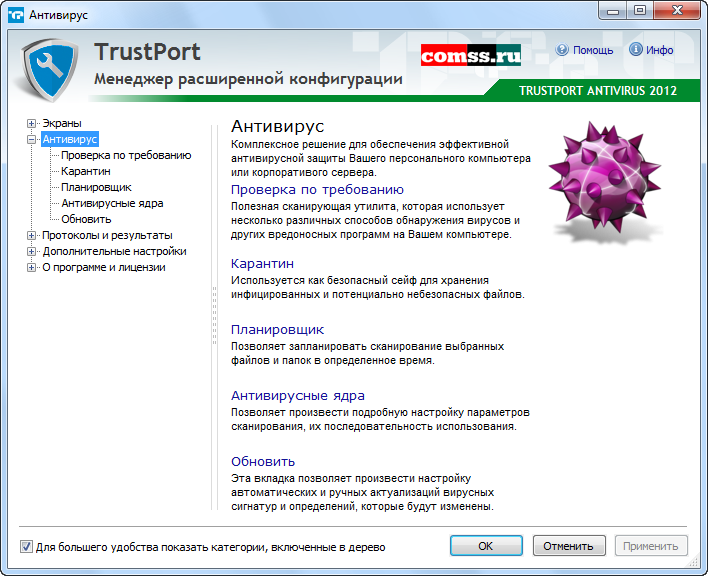Toggle the show categories in tree checkbox
The height and width of the screenshot is (576, 708).
pyautogui.click(x=26, y=547)
